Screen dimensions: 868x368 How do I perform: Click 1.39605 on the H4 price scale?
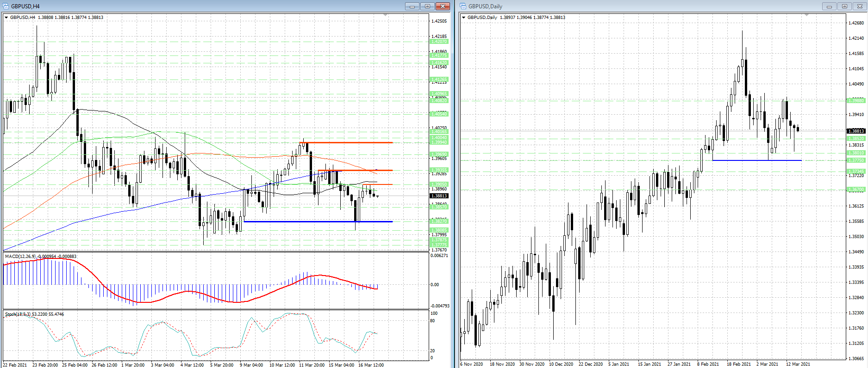(x=439, y=159)
